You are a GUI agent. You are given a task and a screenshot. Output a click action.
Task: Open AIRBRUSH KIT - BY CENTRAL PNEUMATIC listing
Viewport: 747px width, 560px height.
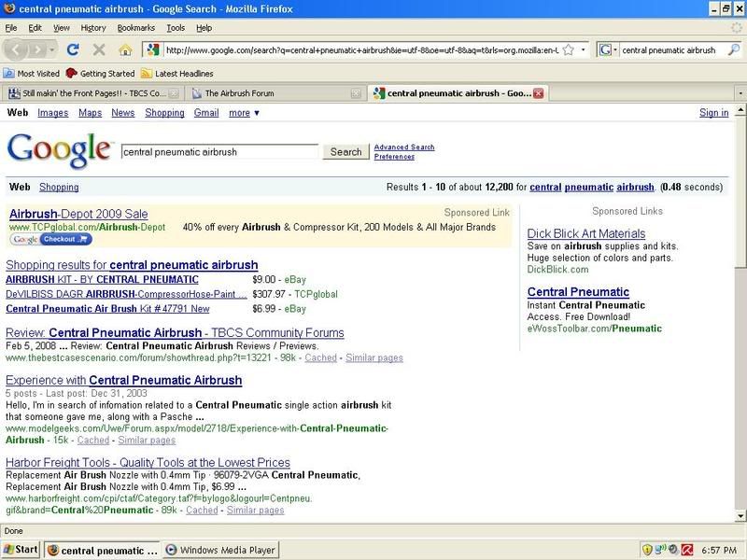(x=102, y=279)
